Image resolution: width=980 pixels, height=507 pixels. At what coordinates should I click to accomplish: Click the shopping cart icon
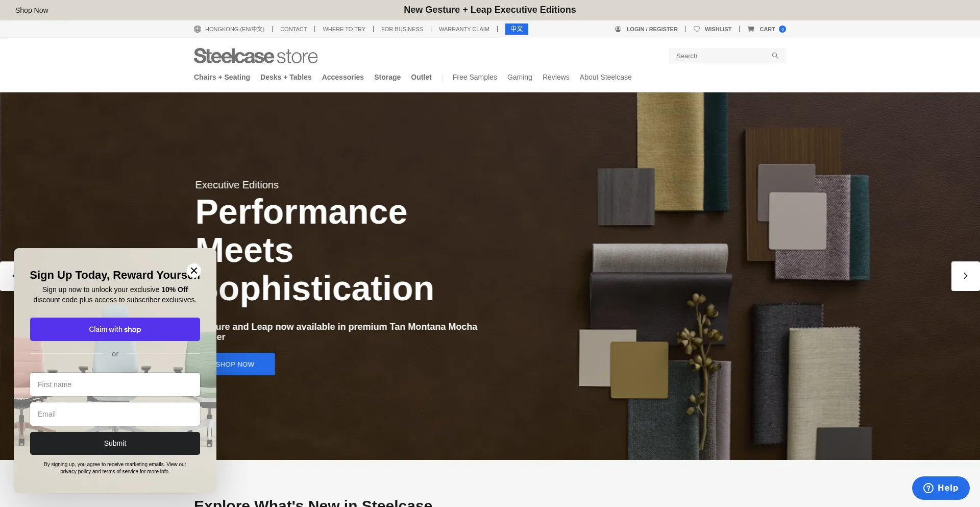coord(751,29)
